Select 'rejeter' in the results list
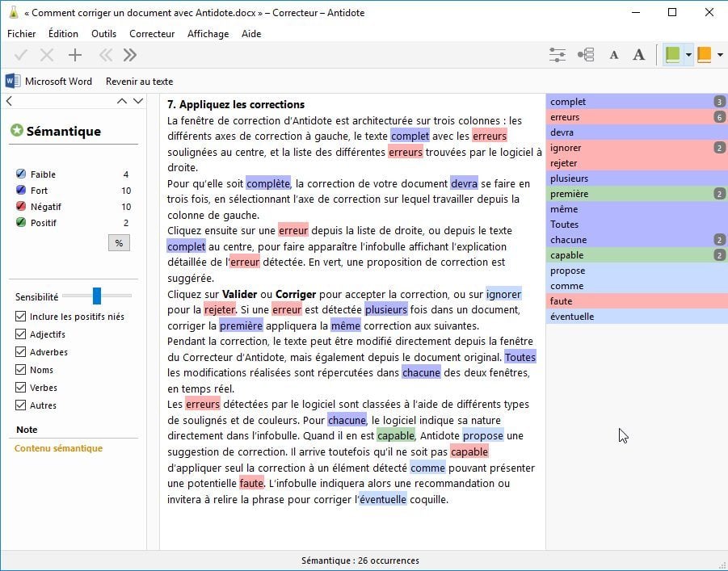Screen dimensions: 728x571 [x=637, y=163]
